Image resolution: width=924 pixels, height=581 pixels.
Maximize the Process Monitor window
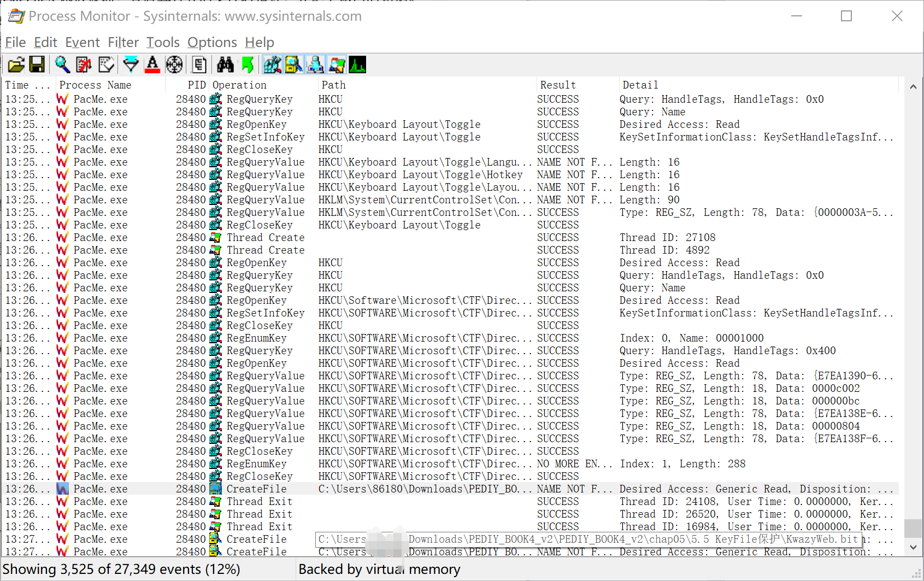(846, 16)
